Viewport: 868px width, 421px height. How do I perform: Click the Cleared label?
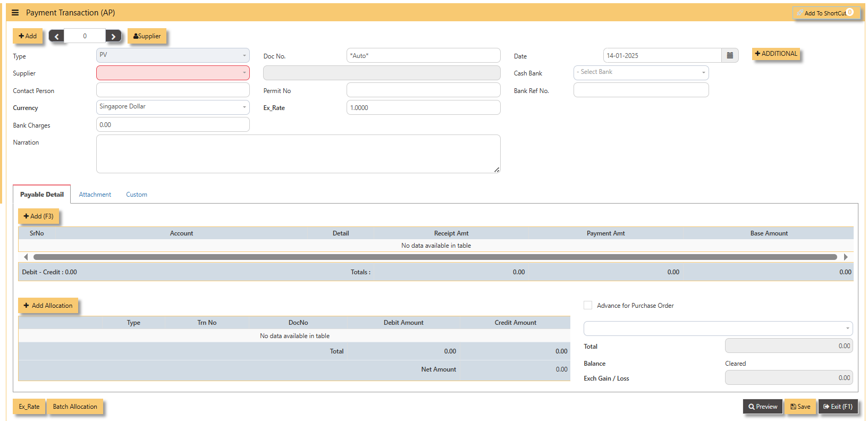tap(736, 364)
